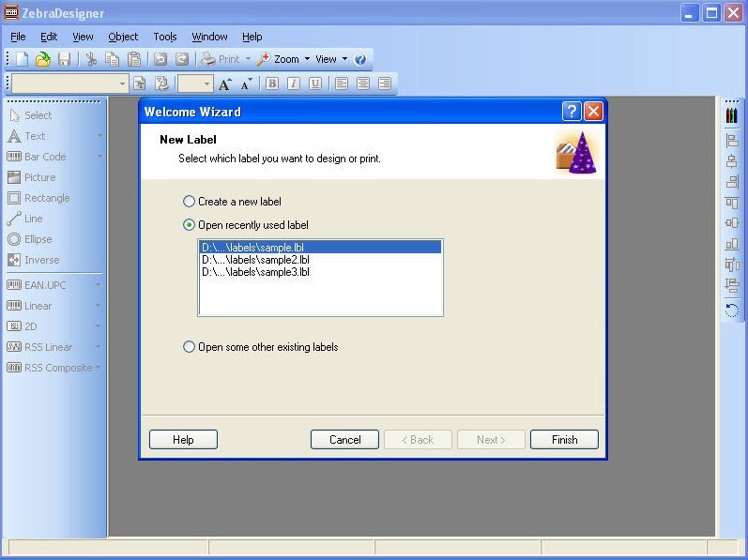Open the View menu in menu bar
The image size is (748, 560).
click(x=83, y=37)
